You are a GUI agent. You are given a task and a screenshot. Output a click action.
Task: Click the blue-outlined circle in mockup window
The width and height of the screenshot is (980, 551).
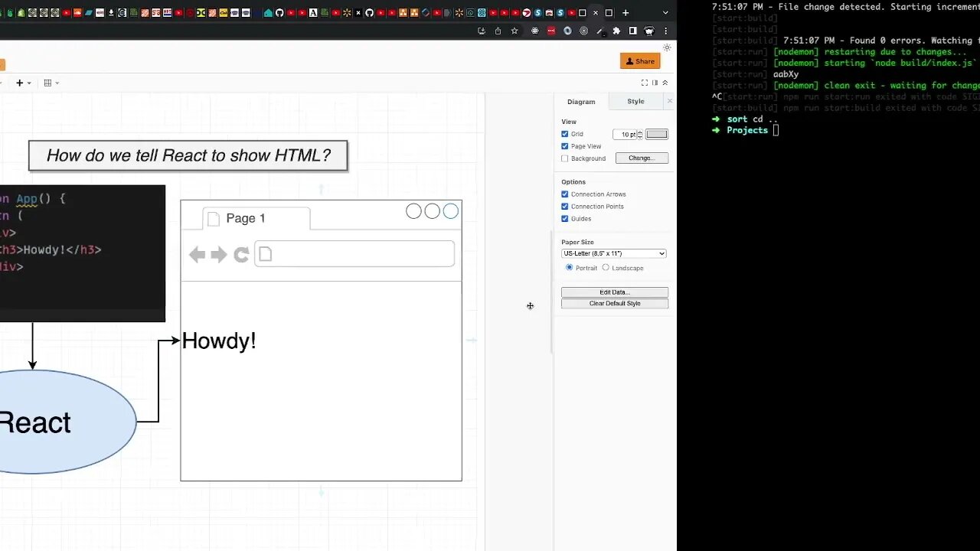point(451,211)
